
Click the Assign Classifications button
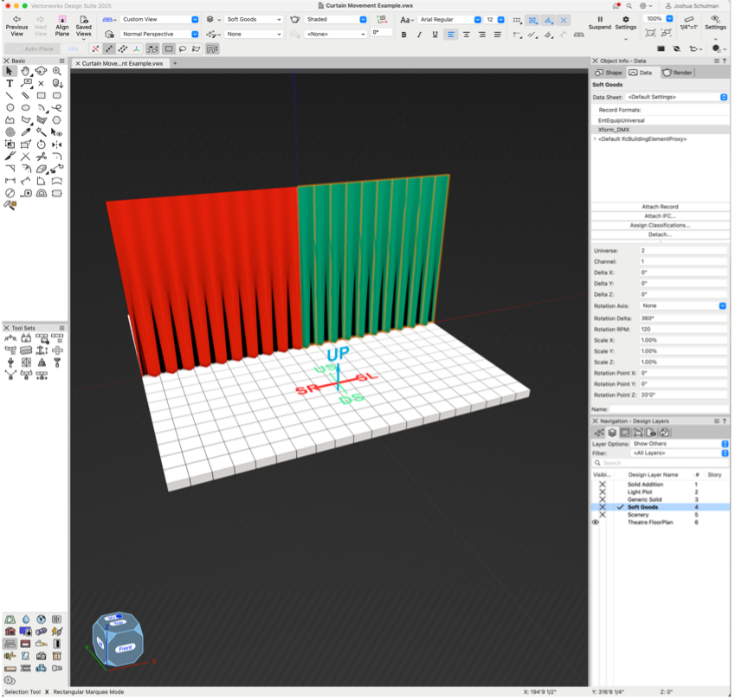(x=659, y=225)
